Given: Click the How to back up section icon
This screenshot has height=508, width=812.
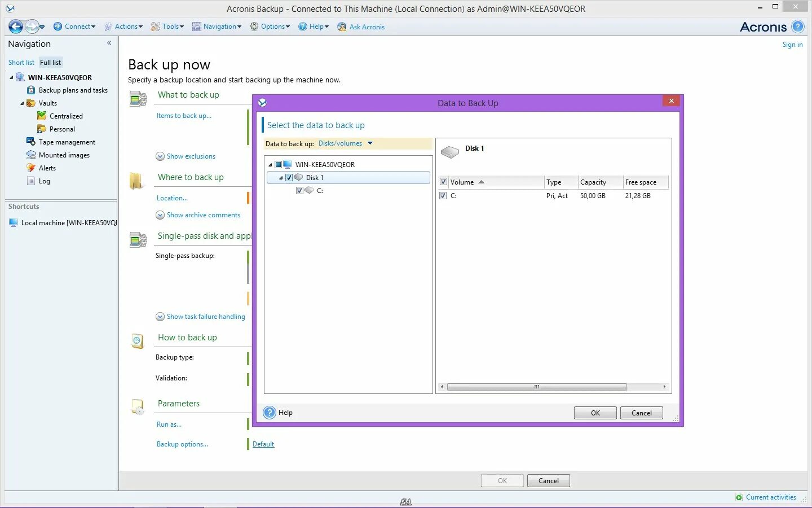Looking at the screenshot, I should pos(137,341).
